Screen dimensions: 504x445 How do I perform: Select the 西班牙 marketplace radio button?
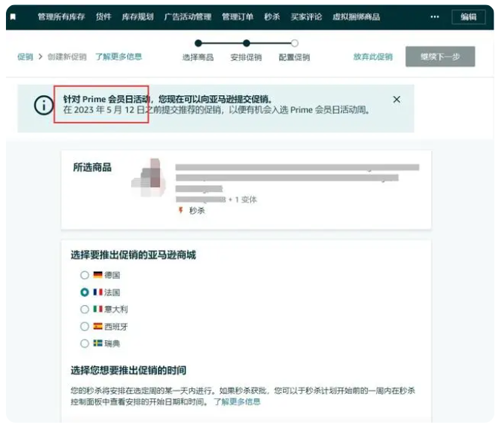[85, 327]
